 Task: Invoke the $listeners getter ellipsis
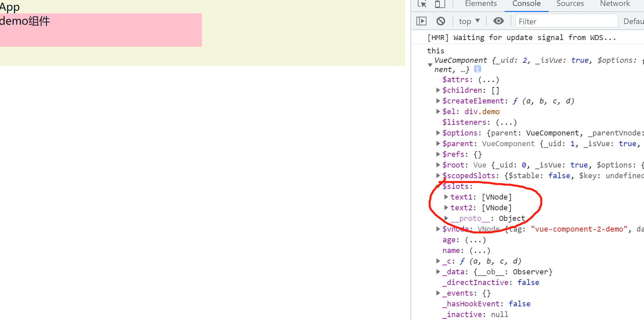pos(506,122)
